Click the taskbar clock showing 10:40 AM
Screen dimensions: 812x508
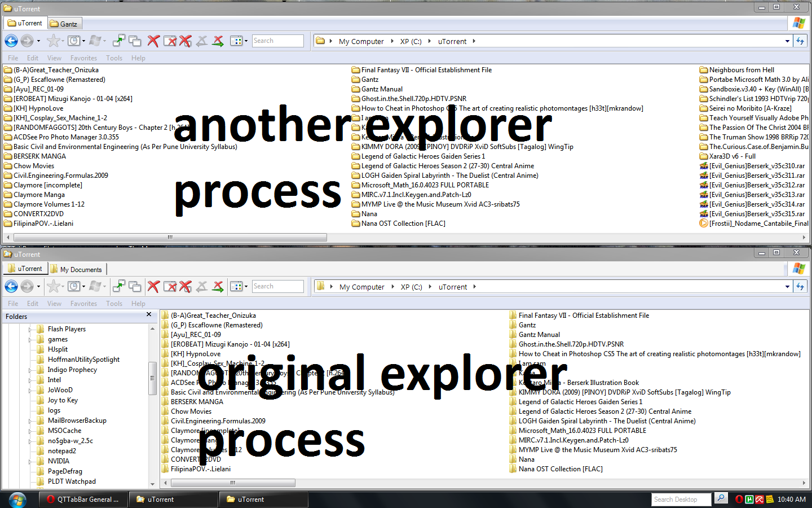(792, 500)
